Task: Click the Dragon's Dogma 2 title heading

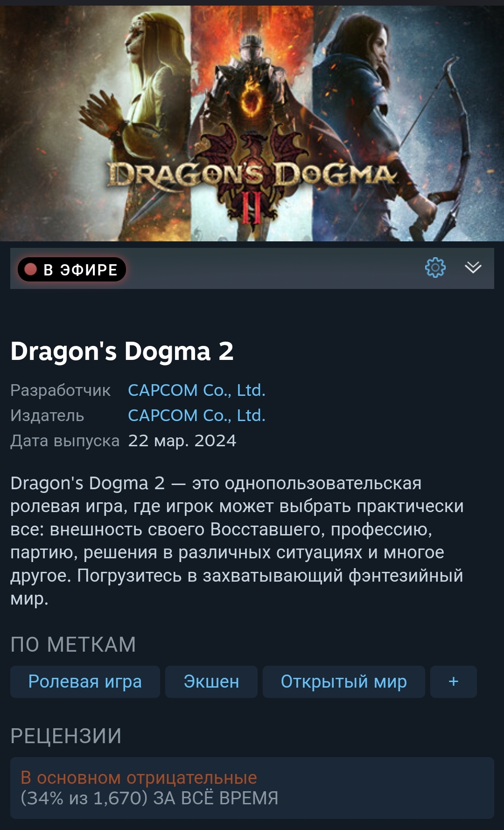Action: [x=122, y=351]
